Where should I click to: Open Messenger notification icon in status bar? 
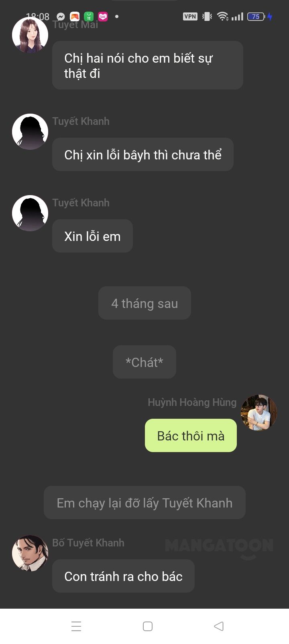[61, 16]
